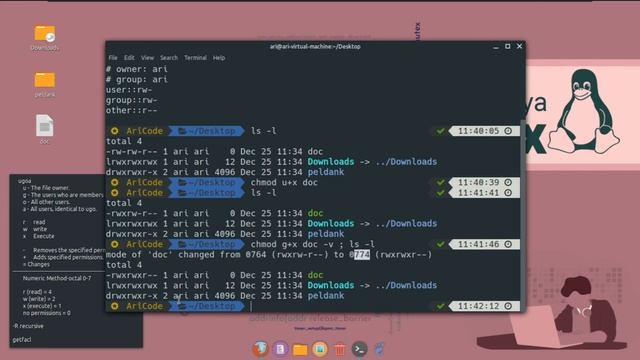
Task: Click 'w (write) = 2' in notes
Action: [x=39, y=299]
